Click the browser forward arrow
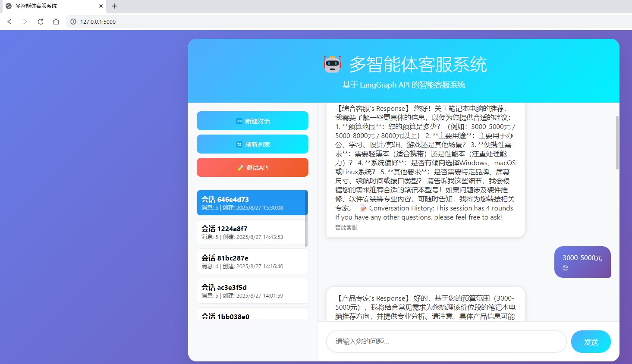Screen dimensions: 632x364 (x=25, y=22)
